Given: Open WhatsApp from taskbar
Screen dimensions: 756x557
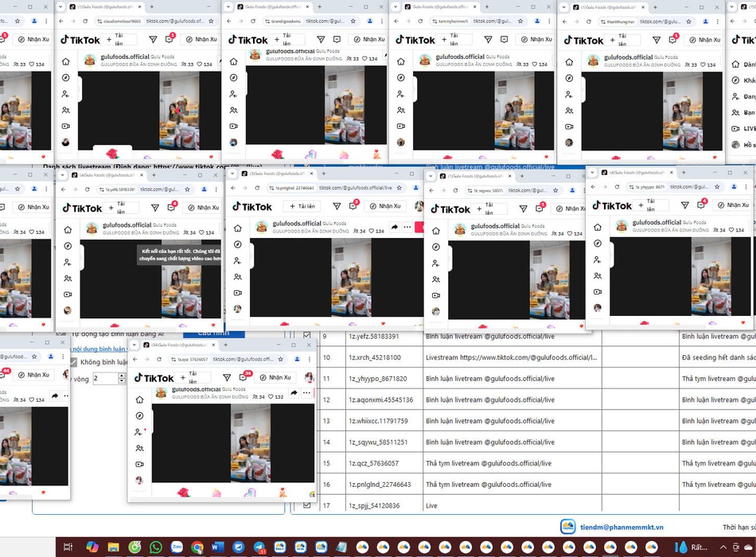Looking at the screenshot, I should [155, 547].
